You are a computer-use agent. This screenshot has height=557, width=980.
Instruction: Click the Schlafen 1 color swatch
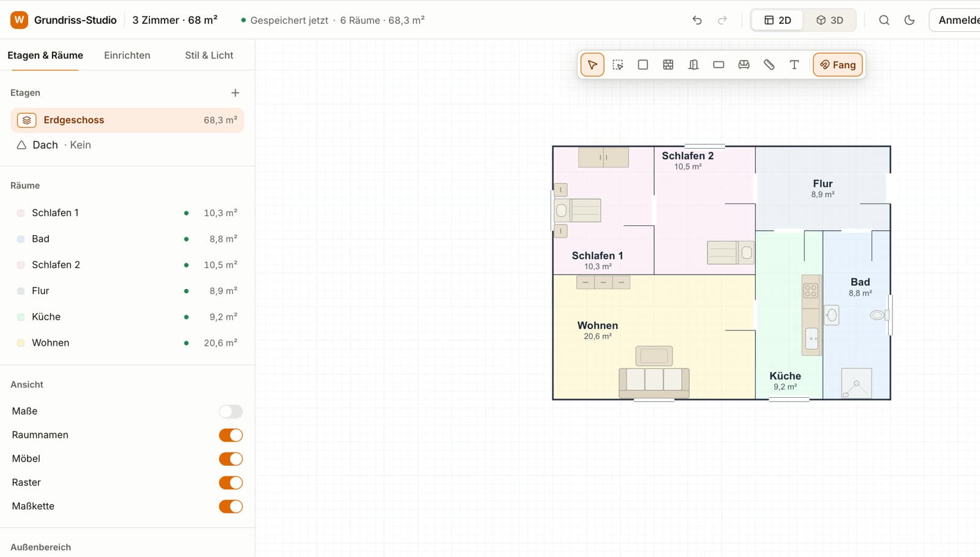pyautogui.click(x=21, y=213)
